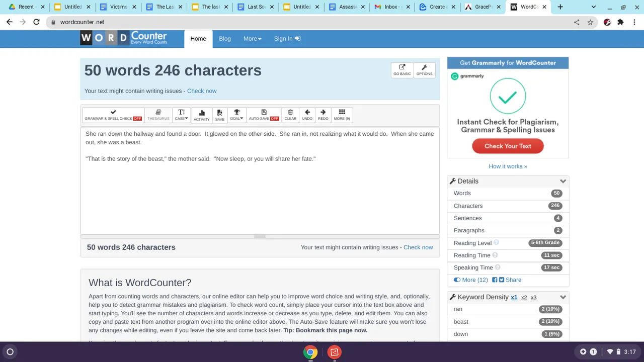Open the status tray clock
Image resolution: width=644 pixels, height=362 pixels.
pyautogui.click(x=630, y=352)
